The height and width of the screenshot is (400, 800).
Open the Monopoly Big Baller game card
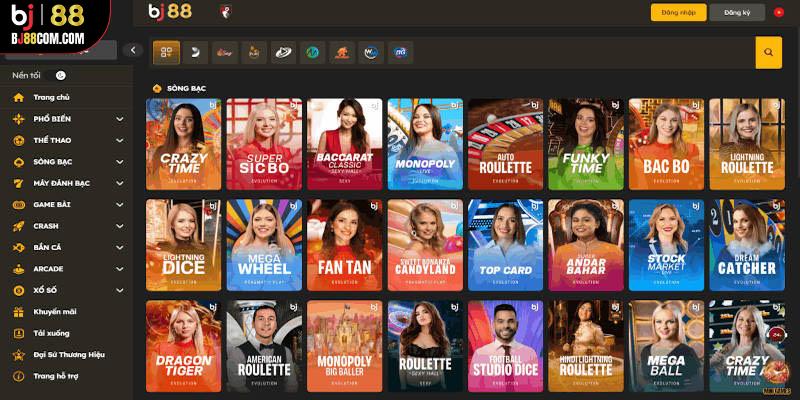click(344, 346)
